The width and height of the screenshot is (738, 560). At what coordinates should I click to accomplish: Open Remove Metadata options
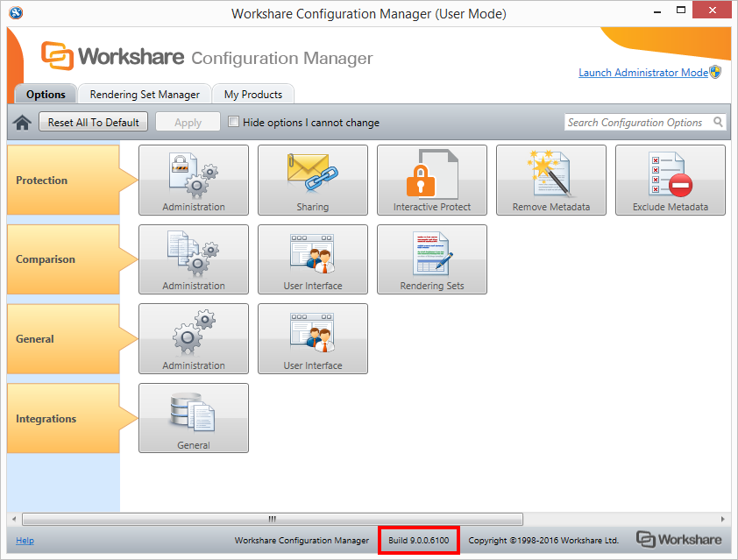(551, 180)
